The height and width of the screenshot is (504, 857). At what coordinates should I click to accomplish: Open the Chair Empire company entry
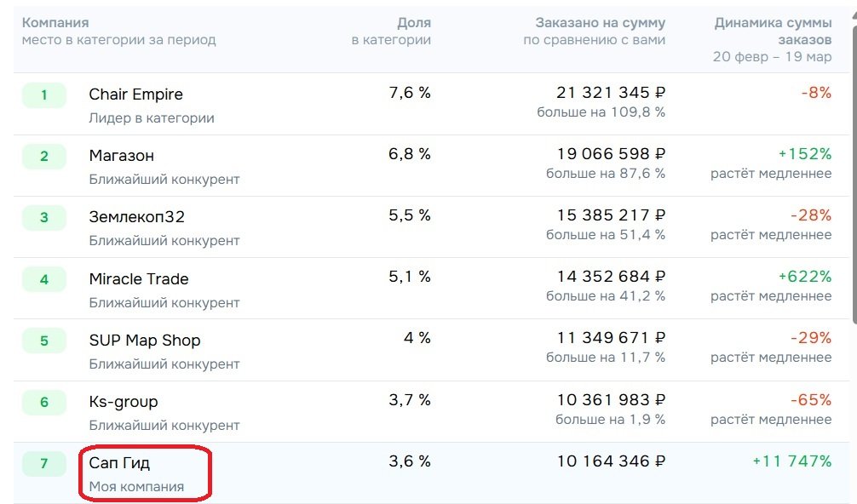point(135,94)
